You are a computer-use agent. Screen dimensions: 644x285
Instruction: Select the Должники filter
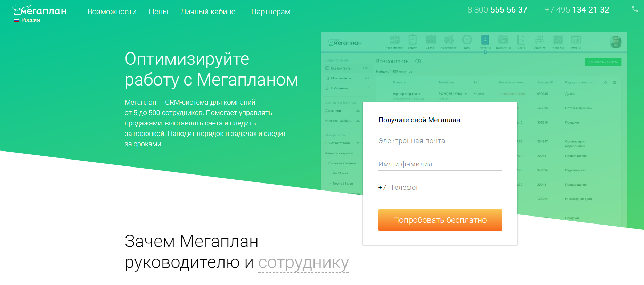coord(333,111)
